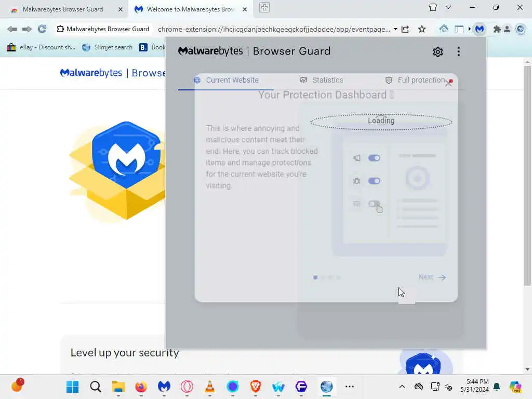Close the Protection Dashboard tour dialog
The height and width of the screenshot is (399, 532).
pos(448,83)
